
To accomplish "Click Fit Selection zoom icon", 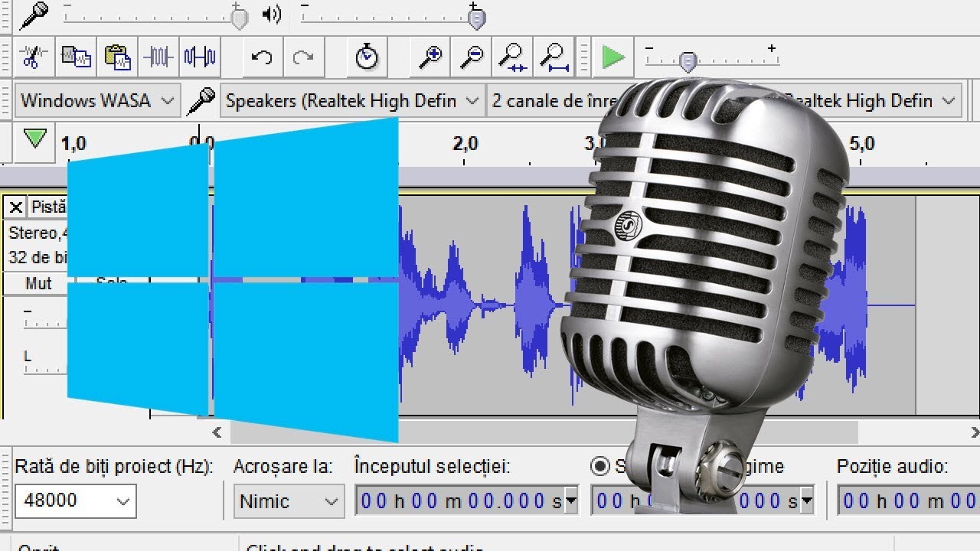I will [x=514, y=57].
